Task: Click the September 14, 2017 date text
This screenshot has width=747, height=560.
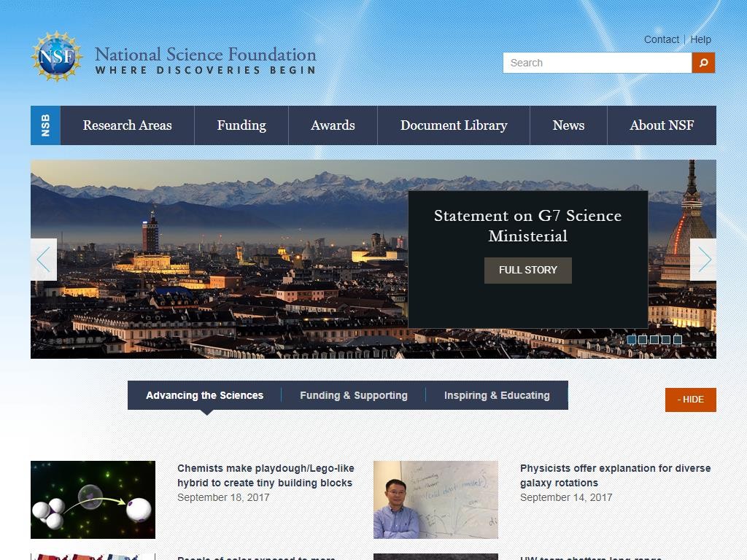Action: point(566,497)
